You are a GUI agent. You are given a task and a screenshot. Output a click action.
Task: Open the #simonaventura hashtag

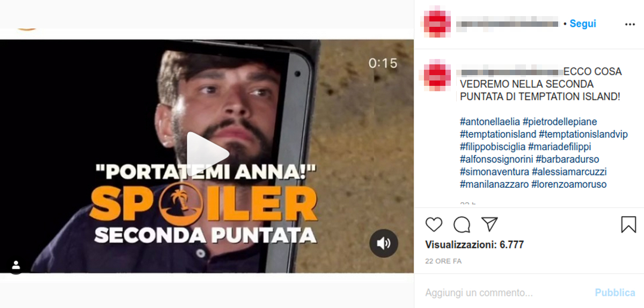coord(494,172)
